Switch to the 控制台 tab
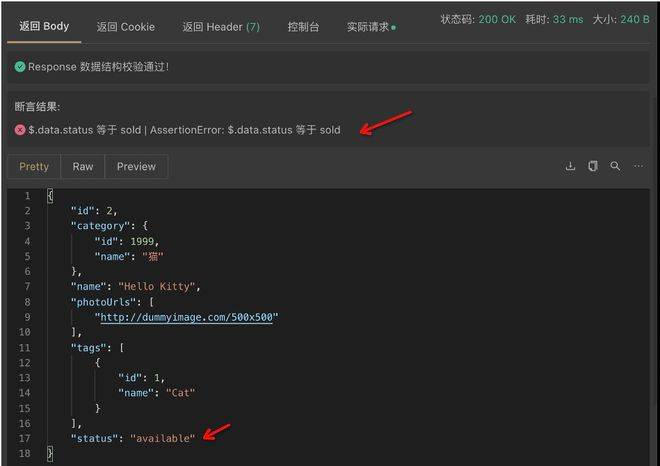660x466 pixels. [303, 27]
